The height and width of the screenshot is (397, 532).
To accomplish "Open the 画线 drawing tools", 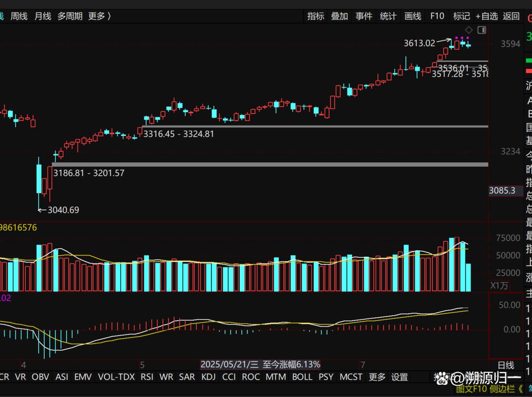I will pyautogui.click(x=412, y=16).
